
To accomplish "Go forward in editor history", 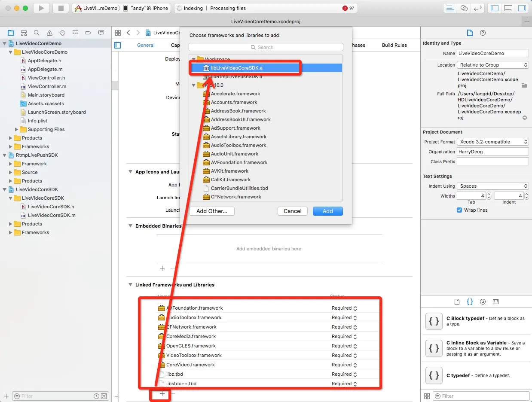I will pos(138,33).
